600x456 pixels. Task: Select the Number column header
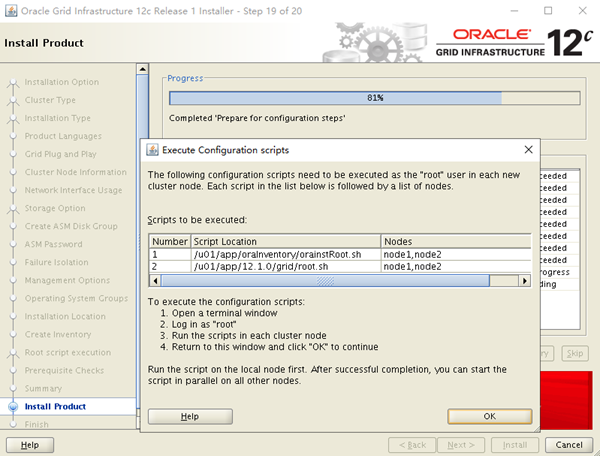pos(170,241)
